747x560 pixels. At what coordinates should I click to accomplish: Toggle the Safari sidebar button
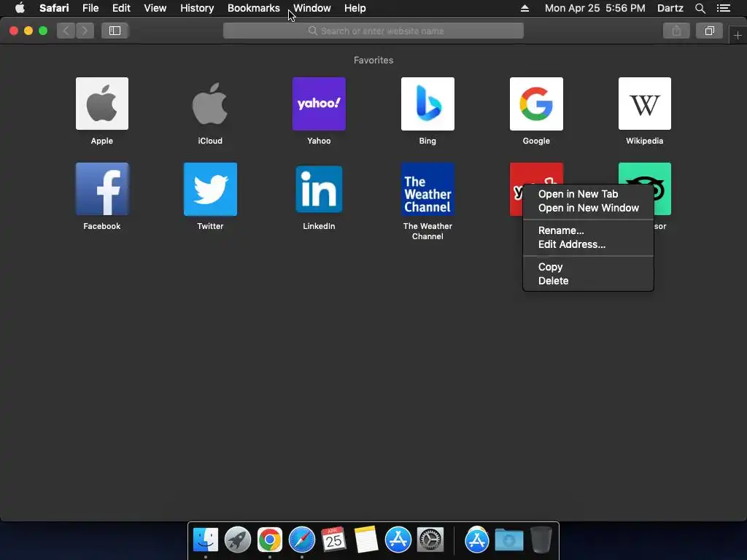point(115,31)
